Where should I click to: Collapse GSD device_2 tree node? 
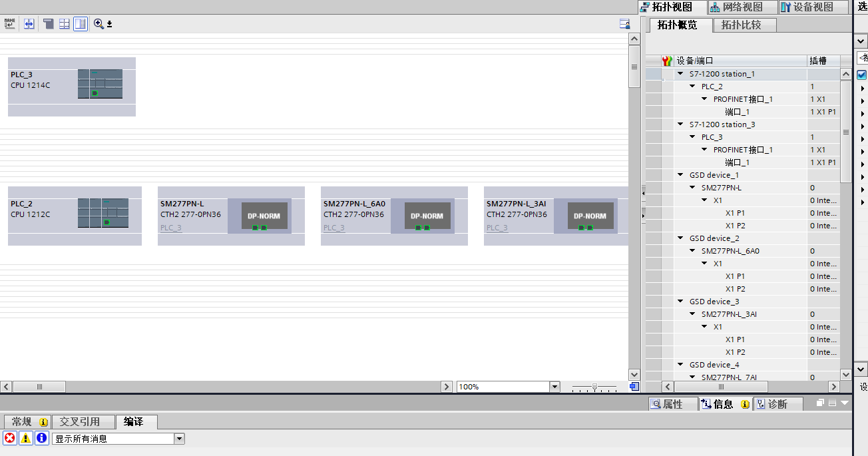point(681,238)
